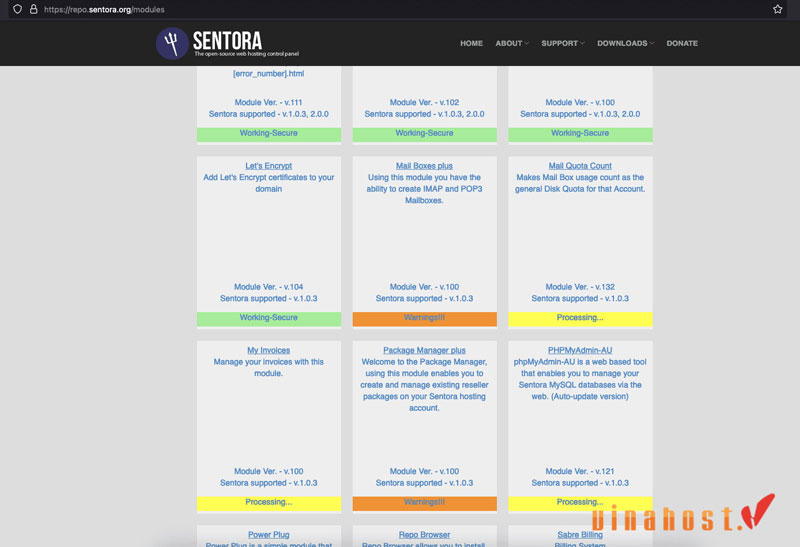Image resolution: width=800 pixels, height=547 pixels.
Task: Expand the SUPPORT dropdown menu
Action: pyautogui.click(x=563, y=43)
